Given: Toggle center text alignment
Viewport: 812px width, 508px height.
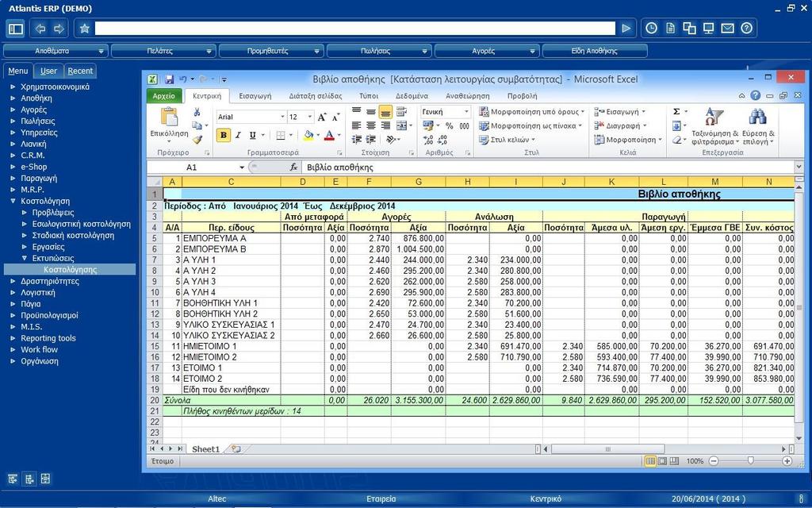Looking at the screenshot, I should (x=371, y=125).
